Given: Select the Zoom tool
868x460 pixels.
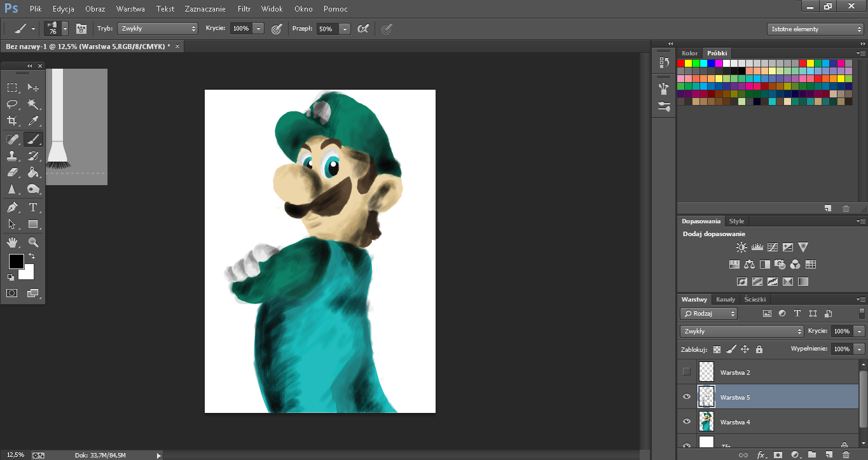Looking at the screenshot, I should coord(34,242).
